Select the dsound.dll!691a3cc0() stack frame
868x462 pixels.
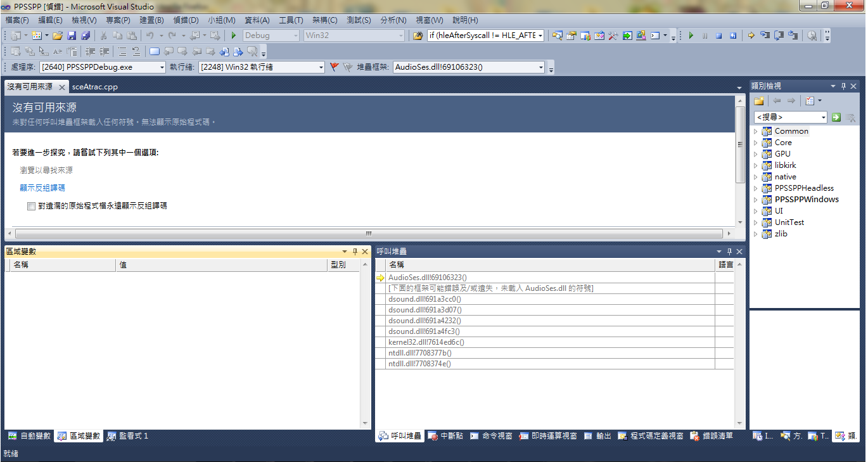pos(424,299)
